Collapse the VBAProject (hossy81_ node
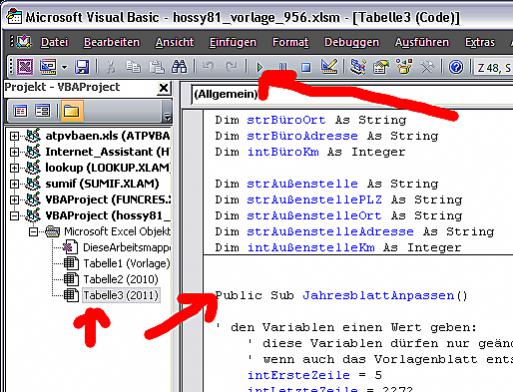 click(14, 216)
